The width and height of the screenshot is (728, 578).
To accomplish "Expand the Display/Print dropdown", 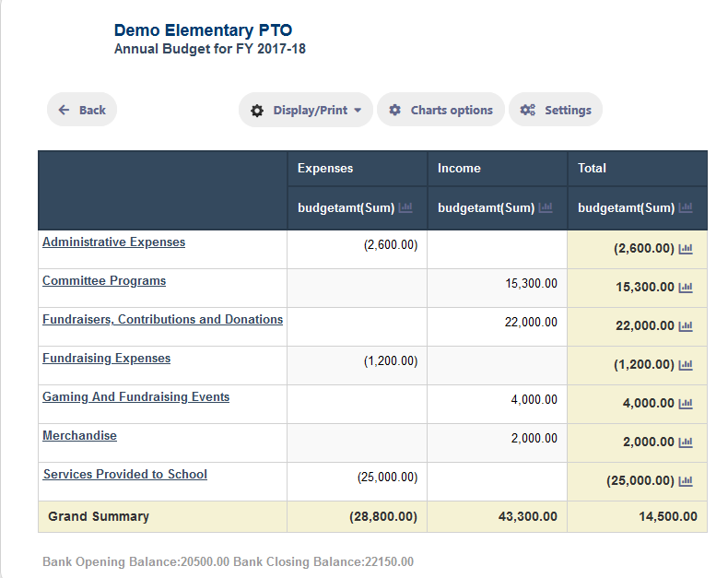I will (306, 110).
